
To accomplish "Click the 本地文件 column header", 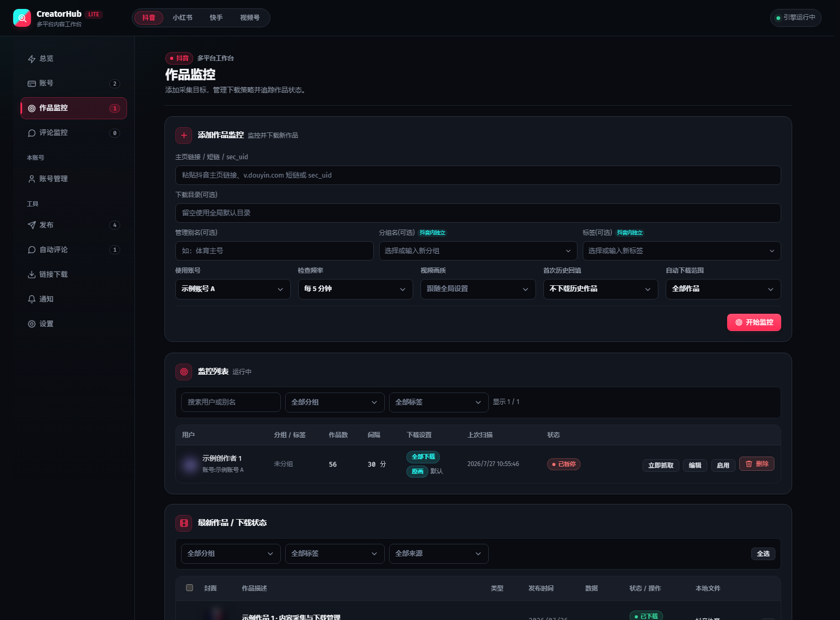I will tap(708, 588).
